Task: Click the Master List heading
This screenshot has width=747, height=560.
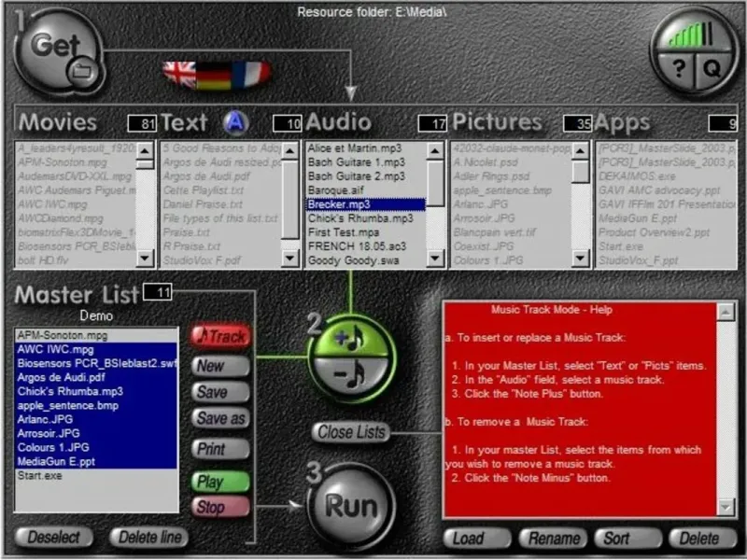Action: pos(77,295)
